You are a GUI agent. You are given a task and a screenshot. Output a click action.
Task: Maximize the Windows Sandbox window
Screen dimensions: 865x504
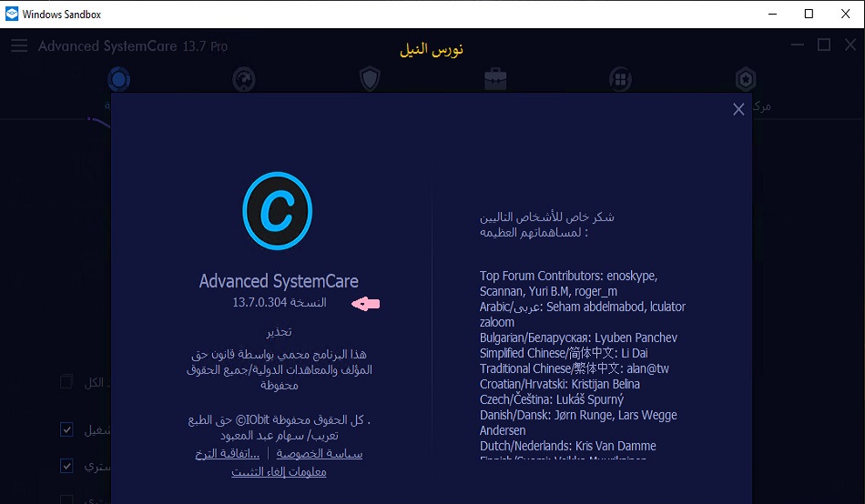coord(809,14)
